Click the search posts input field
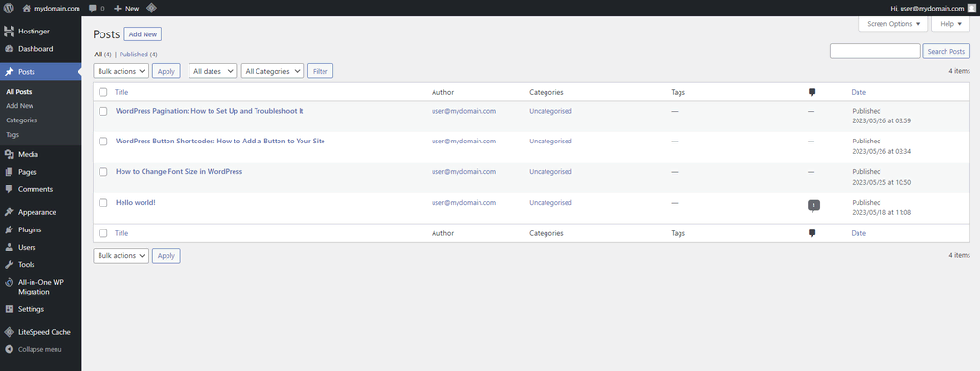Image resolution: width=980 pixels, height=371 pixels. tap(875, 52)
